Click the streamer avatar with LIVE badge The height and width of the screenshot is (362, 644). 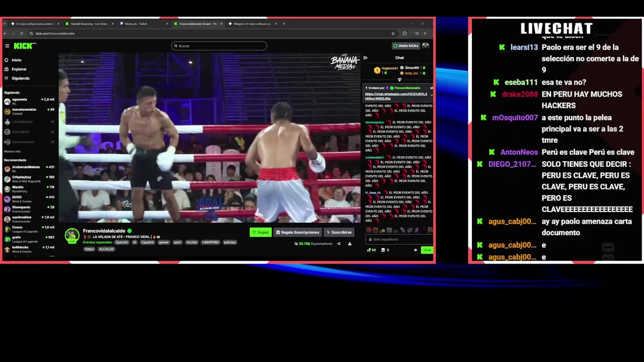pos(72,235)
